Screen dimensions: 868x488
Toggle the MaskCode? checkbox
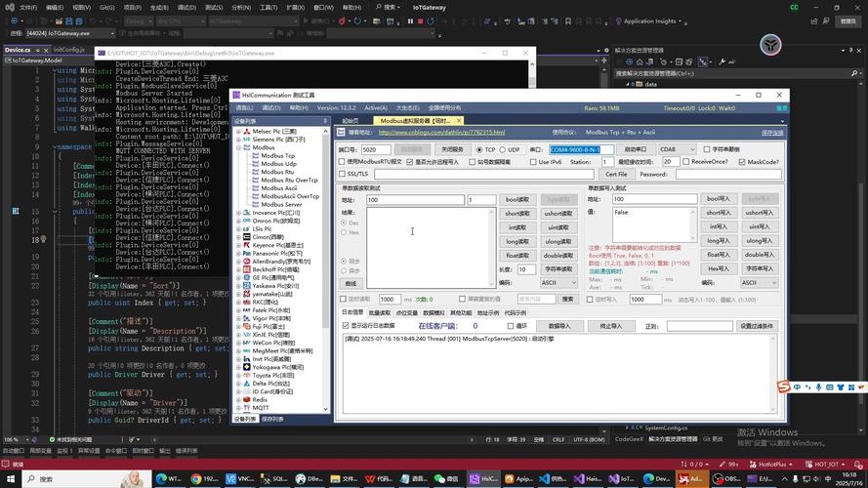(x=741, y=162)
